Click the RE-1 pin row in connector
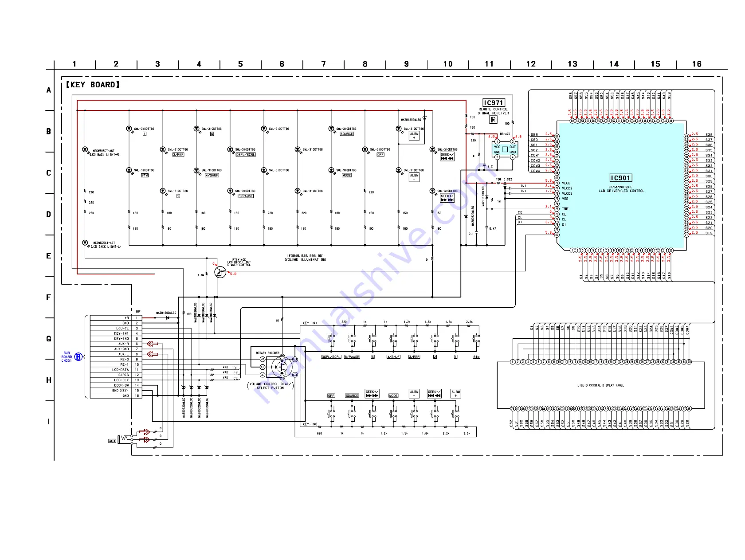The image size is (745, 560). coord(116,364)
